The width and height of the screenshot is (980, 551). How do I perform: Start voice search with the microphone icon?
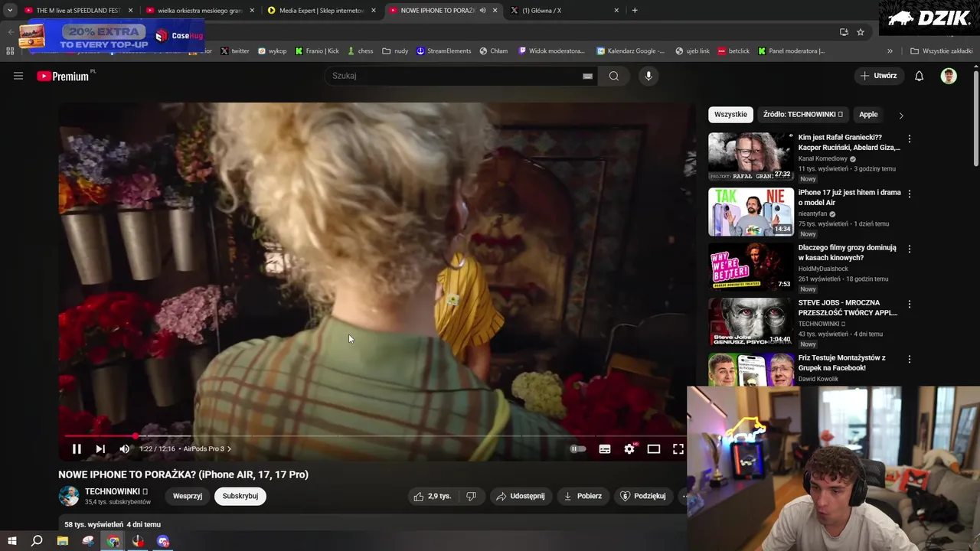648,76
